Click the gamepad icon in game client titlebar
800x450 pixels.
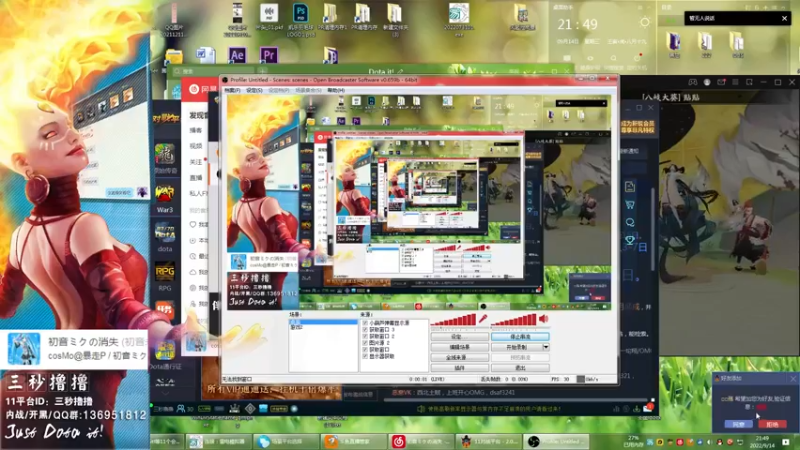[x=692, y=82]
